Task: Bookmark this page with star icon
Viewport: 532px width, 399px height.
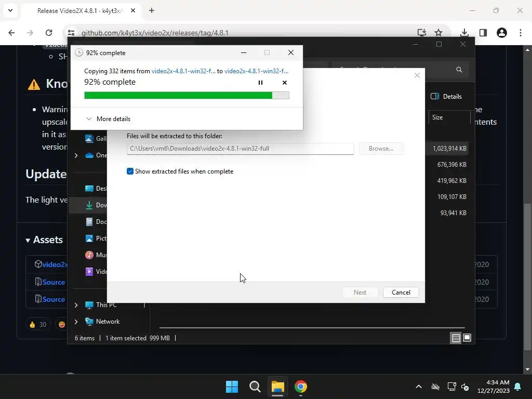Action: pos(438,33)
